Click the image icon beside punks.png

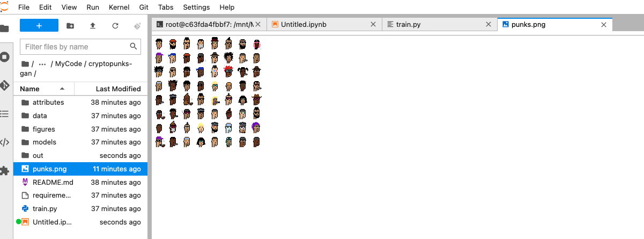point(25,169)
